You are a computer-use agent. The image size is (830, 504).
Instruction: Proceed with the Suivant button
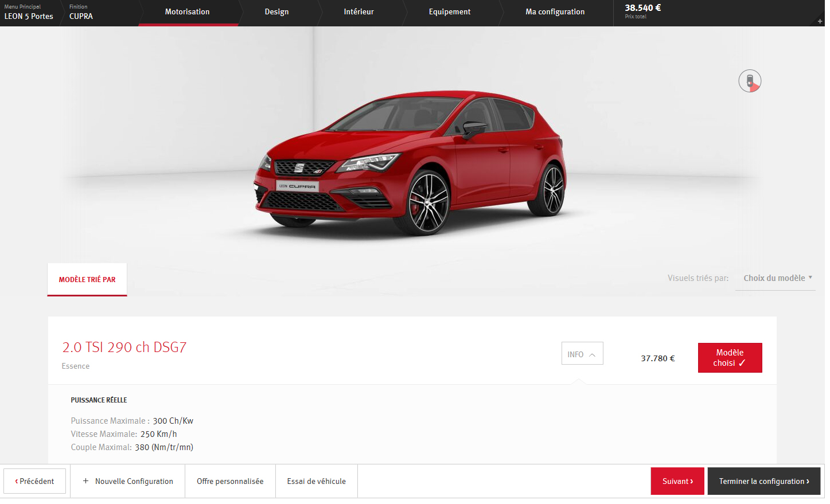tap(677, 481)
